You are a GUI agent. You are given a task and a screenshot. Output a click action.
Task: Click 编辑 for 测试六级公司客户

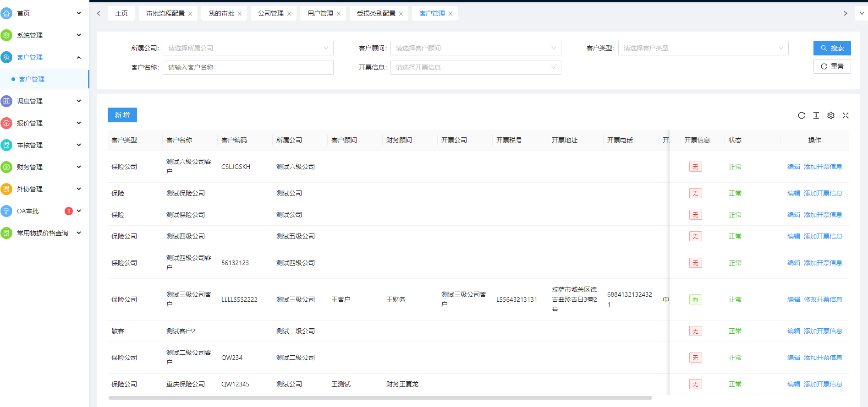point(794,167)
